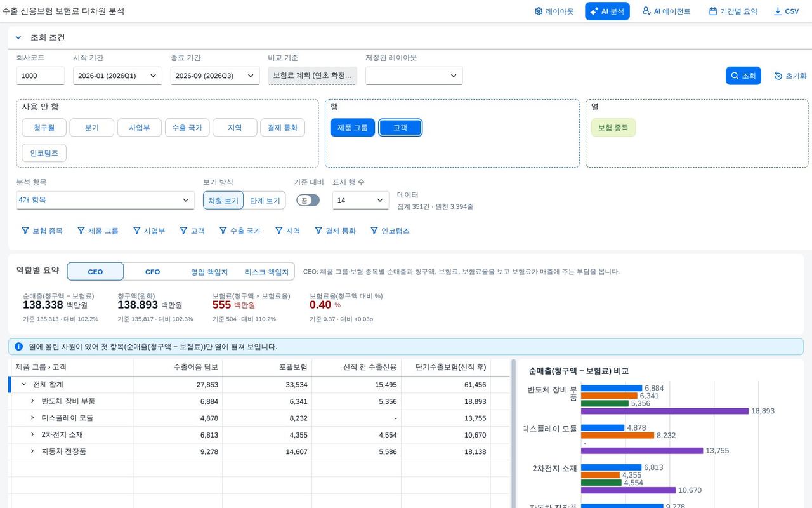Click the 제품 그룹 row chip
This screenshot has width=812, height=508.
(x=352, y=128)
